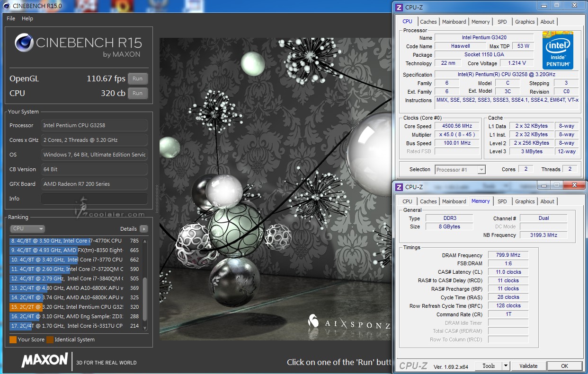
Task: Open CPU tab in lower CPU-Z window
Action: pyautogui.click(x=407, y=201)
